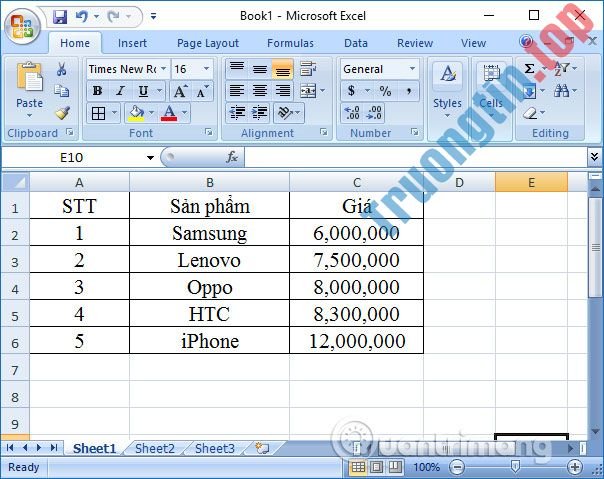The width and height of the screenshot is (604, 479).
Task: Open Find & Select binoculars
Action: point(562,91)
